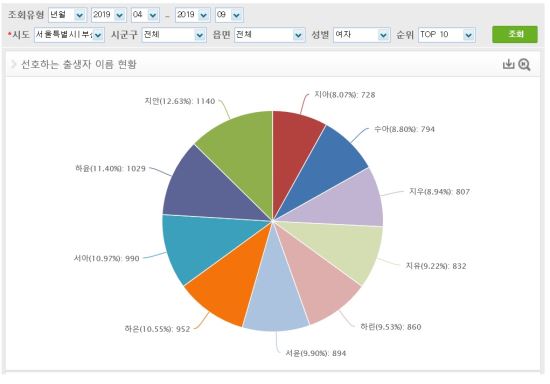The width and height of the screenshot is (550, 384).
Task: Expand the 시도 서울특별시 dropdown
Action: coord(69,35)
